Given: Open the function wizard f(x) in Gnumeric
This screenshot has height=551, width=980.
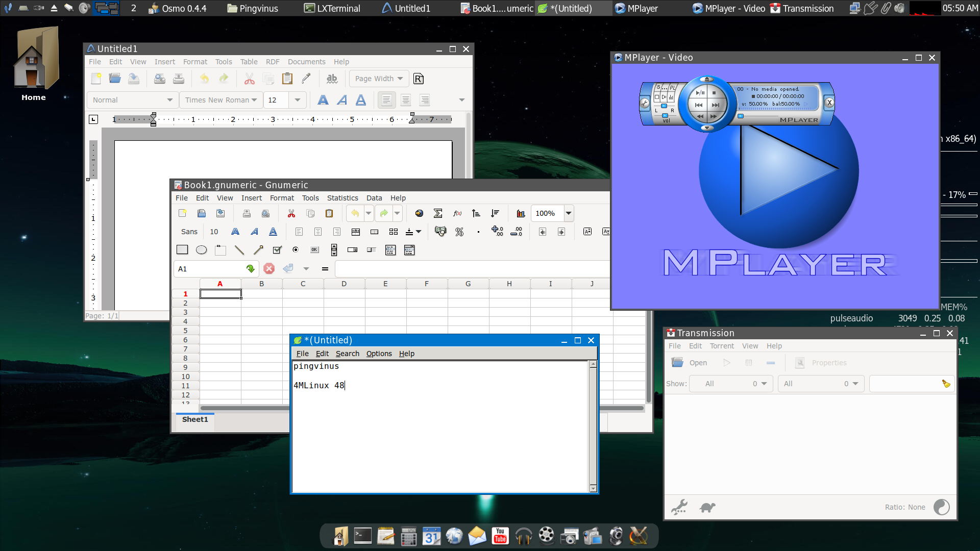Looking at the screenshot, I should tap(457, 213).
